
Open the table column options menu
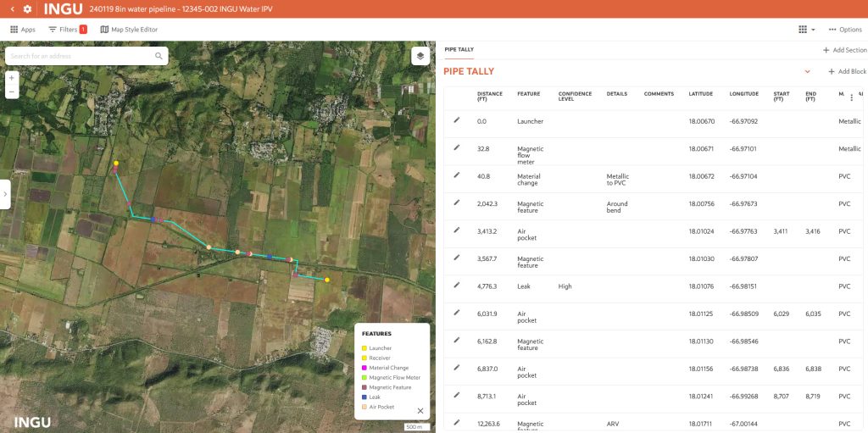click(851, 97)
